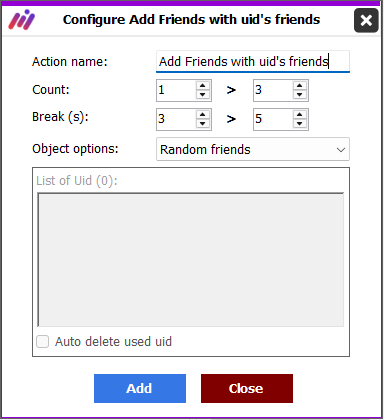
Task: Enable Auto delete used uid checkbox
Action: 43,342
